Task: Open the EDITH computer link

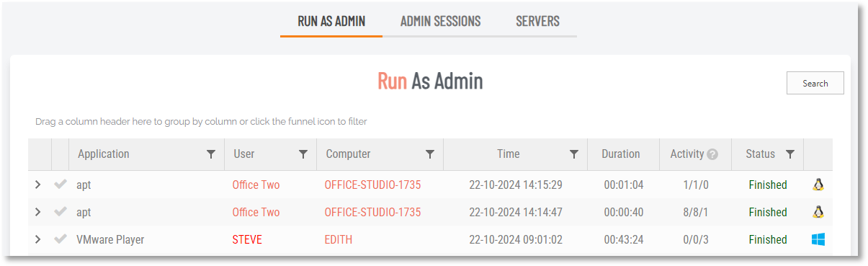Action: 339,239
